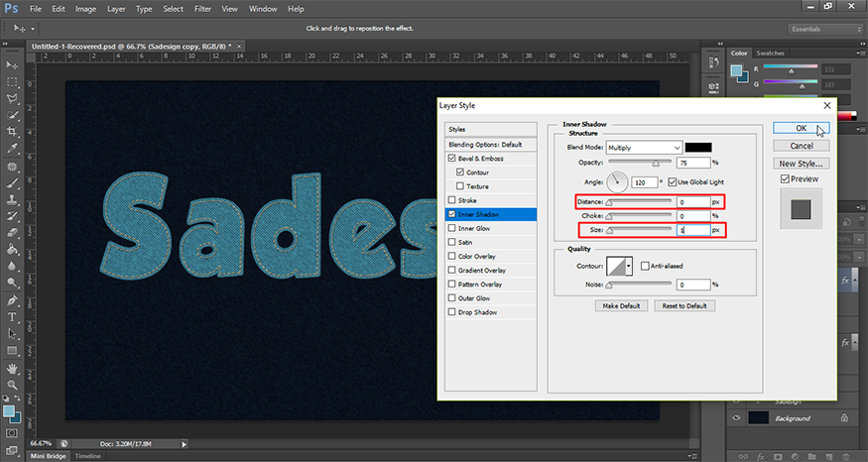Click the black shadow color swatch
This screenshot has height=462, width=868.
[x=698, y=147]
